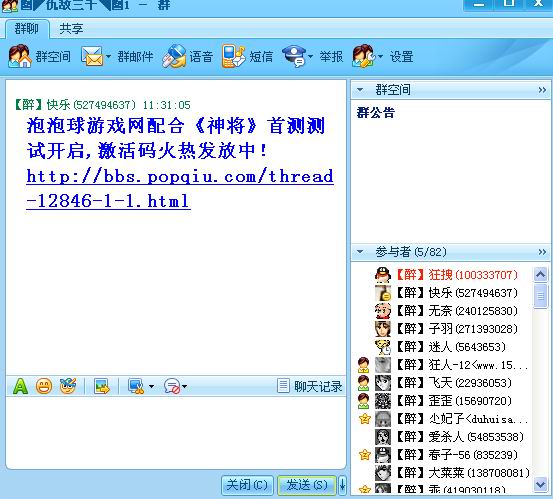Screen dimensions: 553x499
Task: Click the avatar of 【醉】狂拽
Action: [383, 275]
